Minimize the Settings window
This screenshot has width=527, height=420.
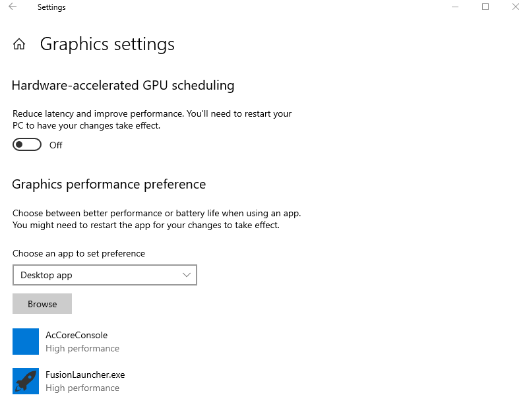point(455,7)
